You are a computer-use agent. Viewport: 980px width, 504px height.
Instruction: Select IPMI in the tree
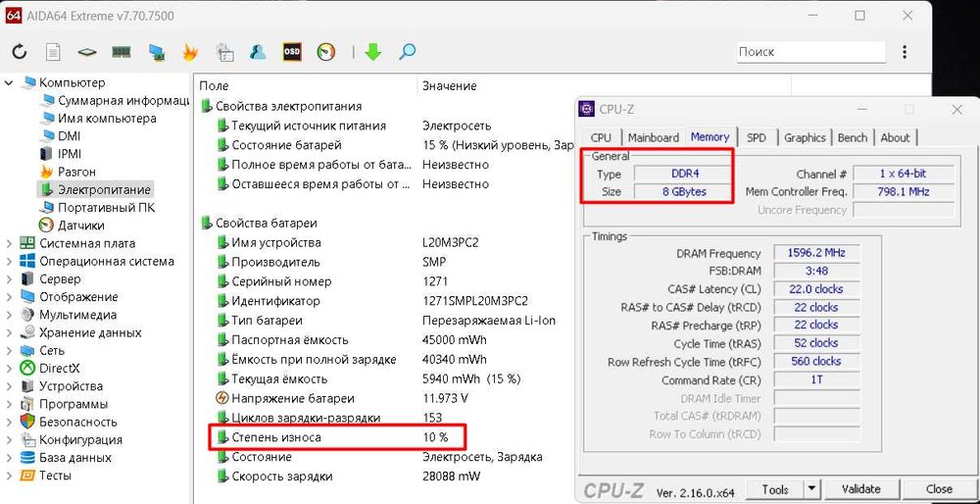(70, 154)
